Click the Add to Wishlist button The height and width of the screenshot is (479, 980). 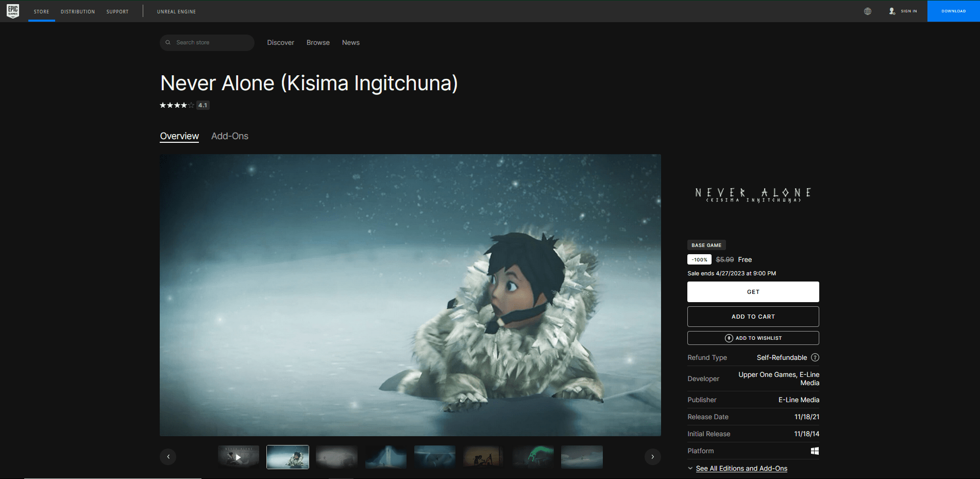click(x=753, y=338)
